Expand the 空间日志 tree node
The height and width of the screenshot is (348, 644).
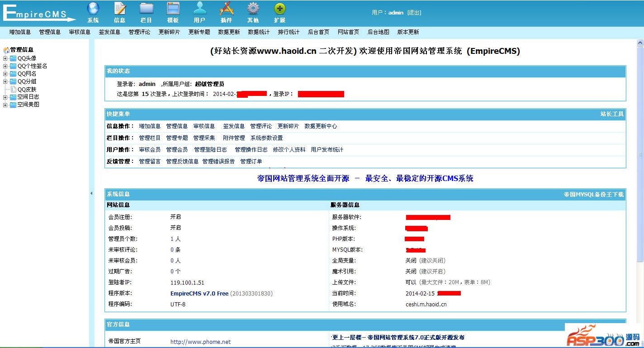click(x=5, y=97)
